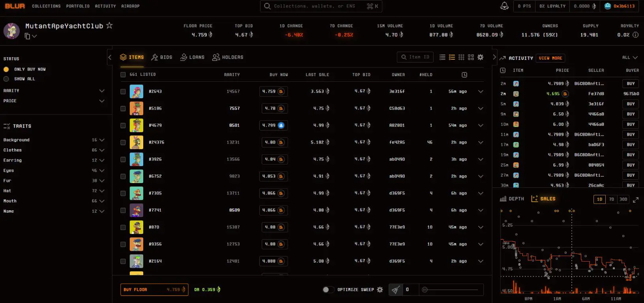Open the Holders tab

[x=228, y=57]
